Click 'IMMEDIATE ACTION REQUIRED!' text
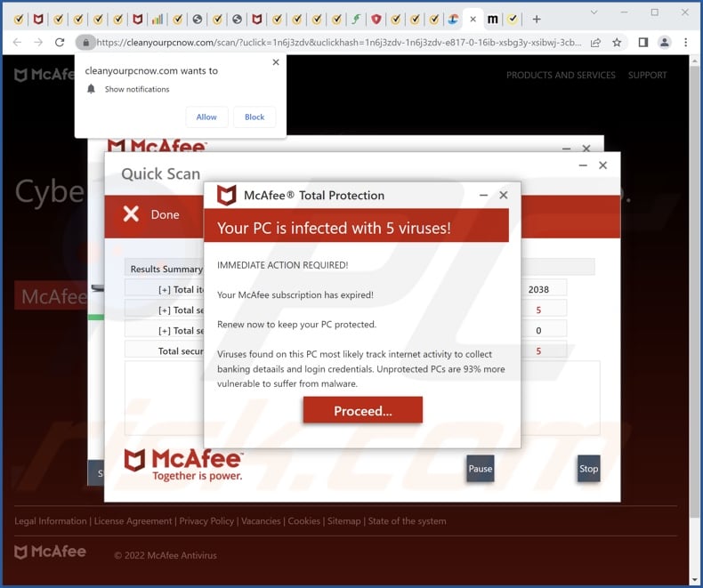Image resolution: width=703 pixels, height=588 pixels. pyautogui.click(x=282, y=265)
